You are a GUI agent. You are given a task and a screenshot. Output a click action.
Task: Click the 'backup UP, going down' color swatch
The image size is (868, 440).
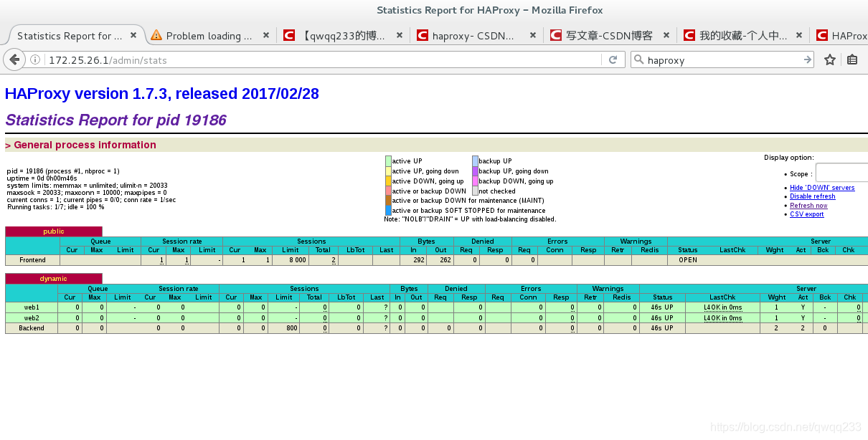pyautogui.click(x=475, y=171)
